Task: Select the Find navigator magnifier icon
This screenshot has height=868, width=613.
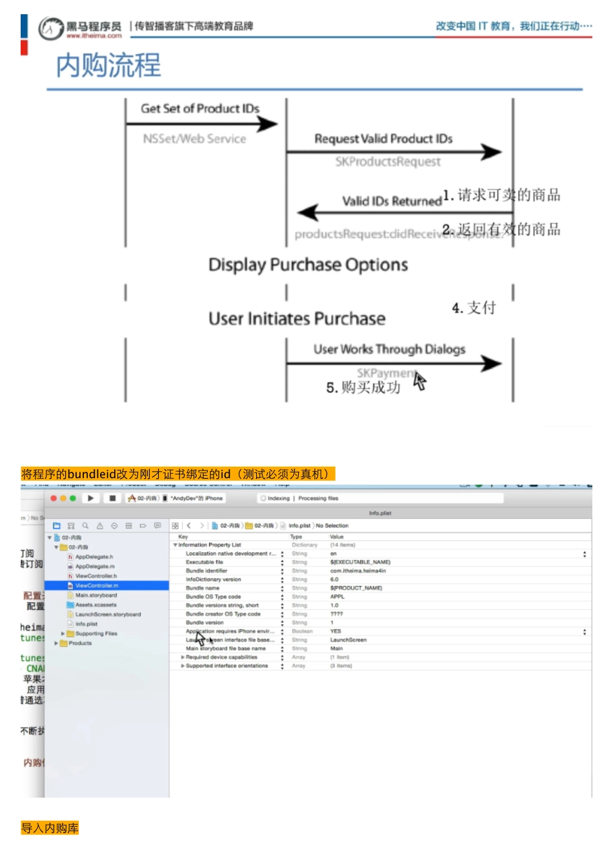Action: 85,526
